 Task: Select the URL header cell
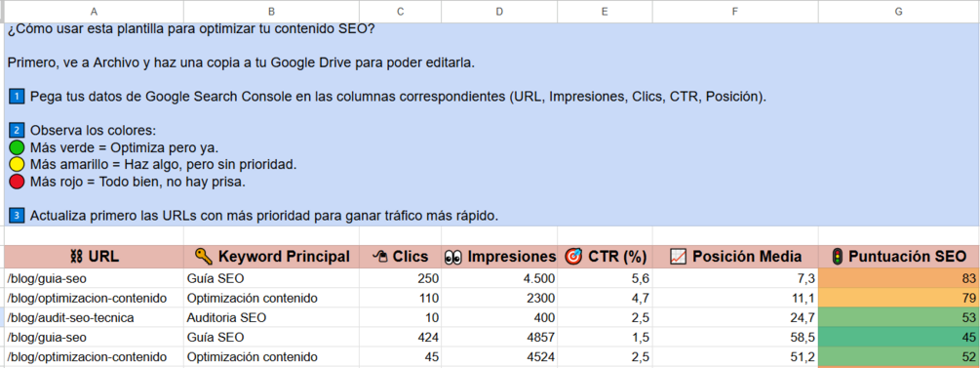click(x=94, y=257)
